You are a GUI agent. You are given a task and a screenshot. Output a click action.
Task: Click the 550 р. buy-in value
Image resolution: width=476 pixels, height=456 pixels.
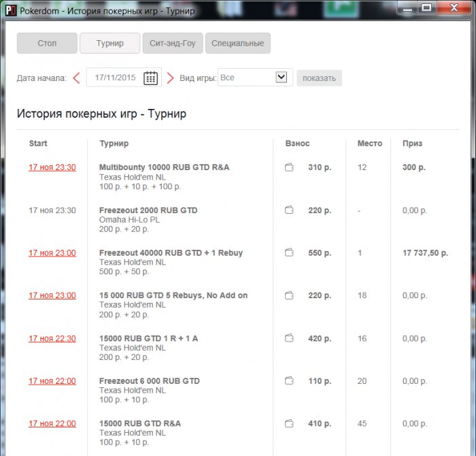tap(320, 253)
